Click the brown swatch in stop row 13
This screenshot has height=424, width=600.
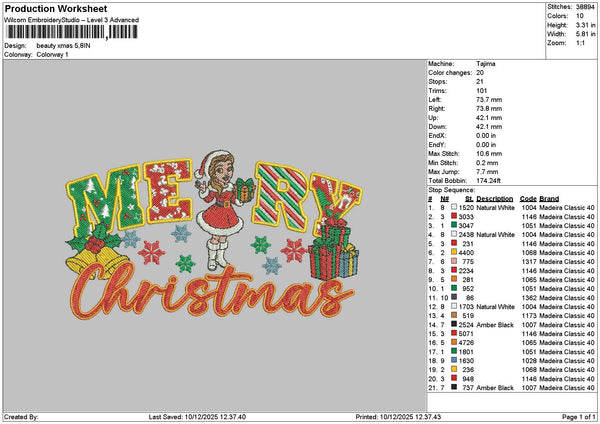coord(454,315)
